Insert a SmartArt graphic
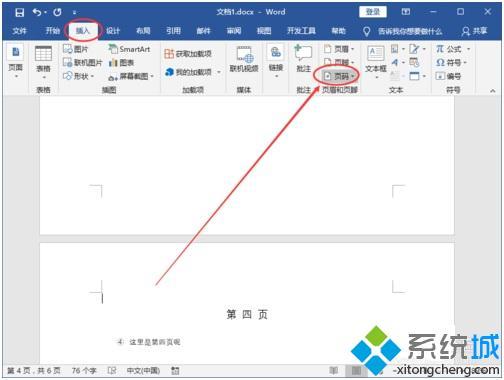The width and height of the screenshot is (504, 380). (x=129, y=49)
